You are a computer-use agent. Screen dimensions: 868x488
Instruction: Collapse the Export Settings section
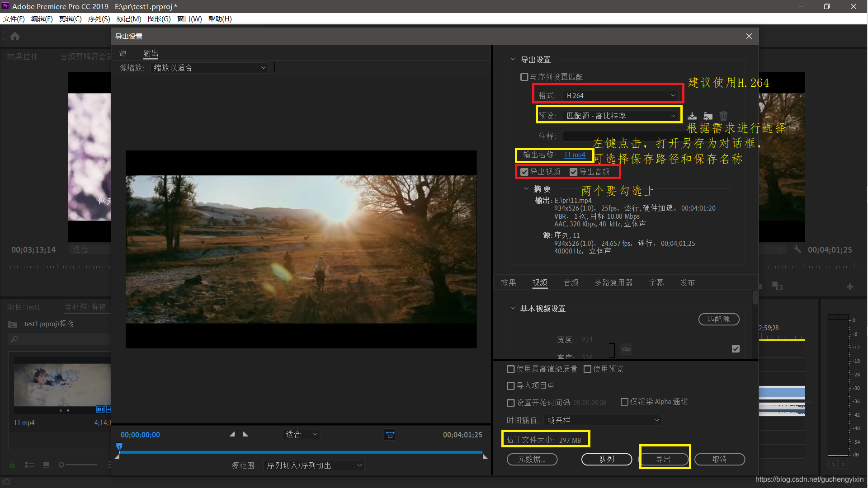click(513, 59)
